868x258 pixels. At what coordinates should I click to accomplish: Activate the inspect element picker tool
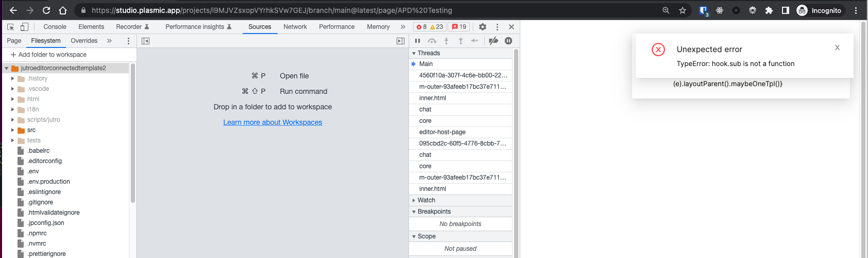coord(10,27)
